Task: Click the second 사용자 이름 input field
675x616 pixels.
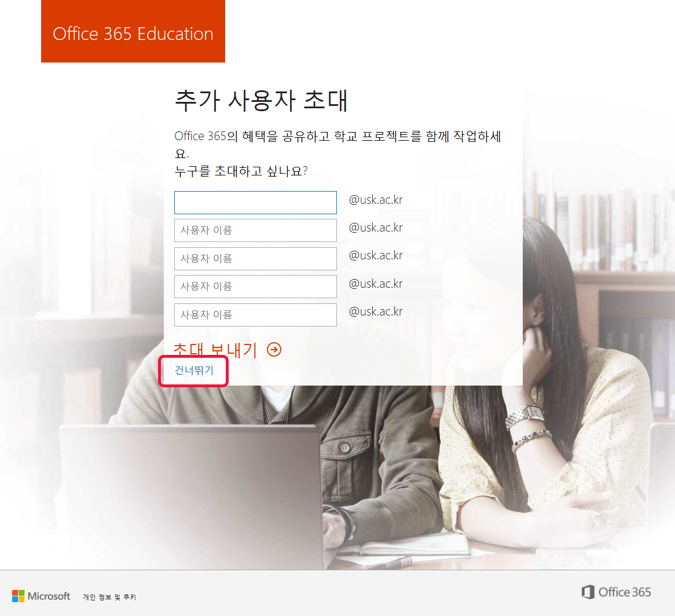Action: point(255,230)
